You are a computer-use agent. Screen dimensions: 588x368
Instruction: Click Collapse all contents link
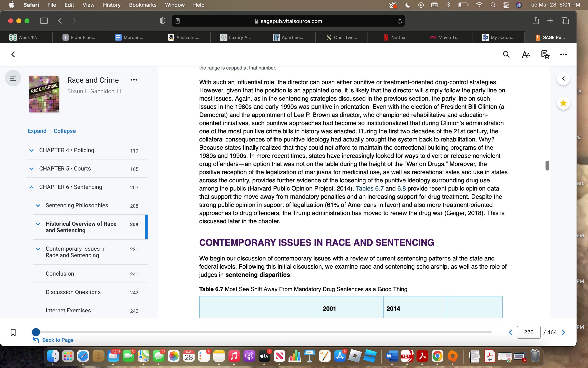coord(65,131)
